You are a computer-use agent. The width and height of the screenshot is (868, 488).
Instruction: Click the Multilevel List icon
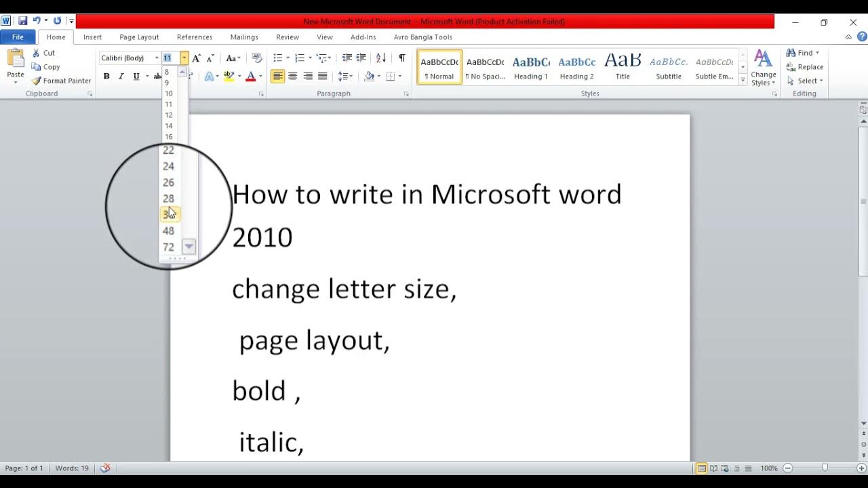point(321,58)
